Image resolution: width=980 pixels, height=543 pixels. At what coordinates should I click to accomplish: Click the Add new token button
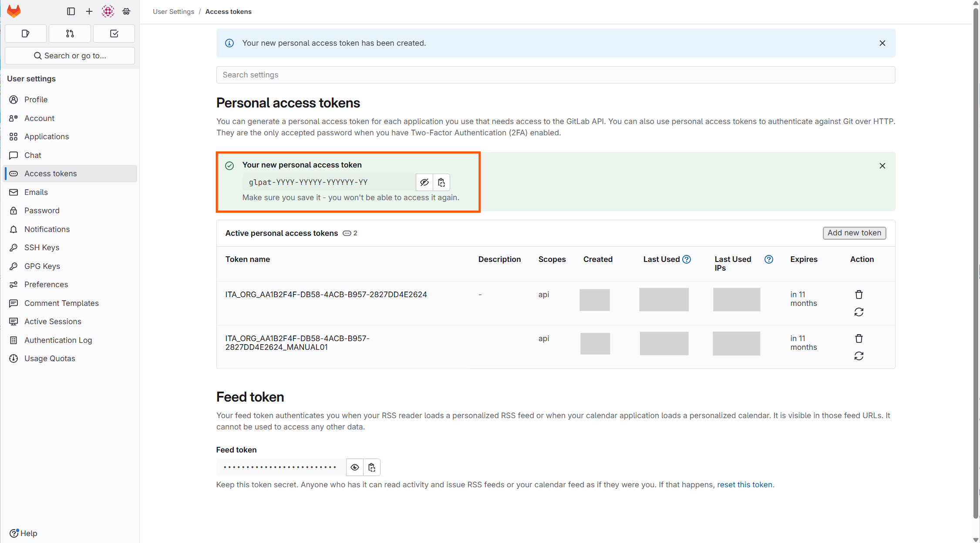click(854, 233)
